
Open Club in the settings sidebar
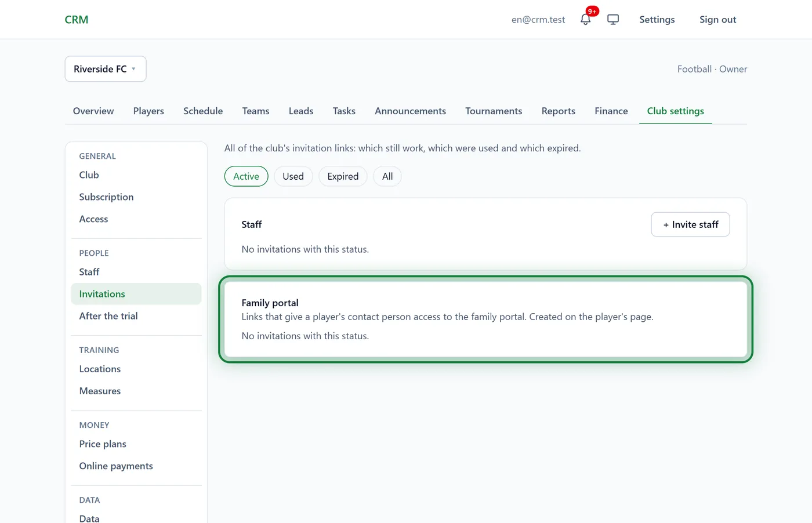(x=136, y=175)
